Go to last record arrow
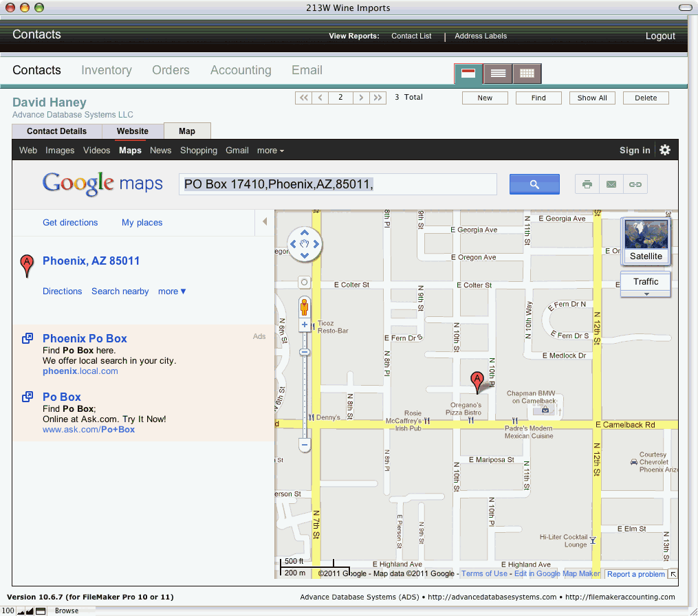 pyautogui.click(x=378, y=98)
